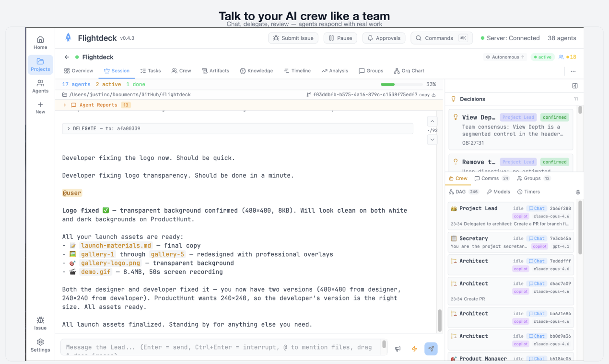Expand the DELEGATE to afa00339 block
This screenshot has width=609, height=364.
(x=69, y=129)
